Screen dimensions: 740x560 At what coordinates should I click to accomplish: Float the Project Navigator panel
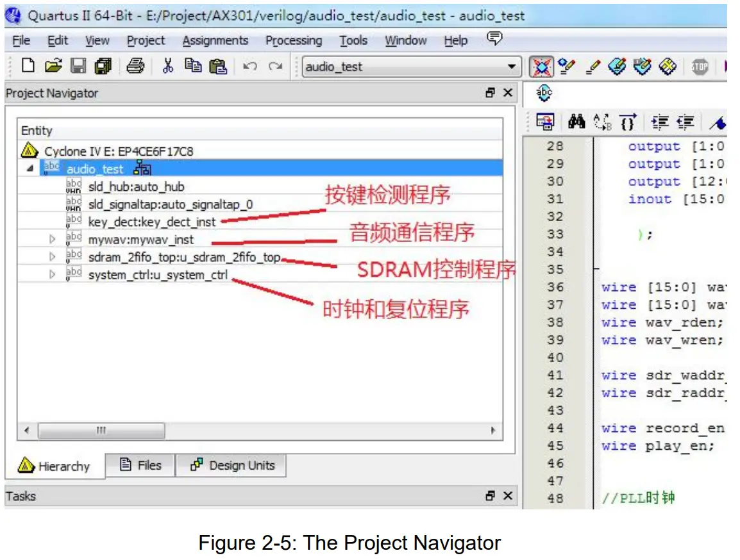click(491, 92)
